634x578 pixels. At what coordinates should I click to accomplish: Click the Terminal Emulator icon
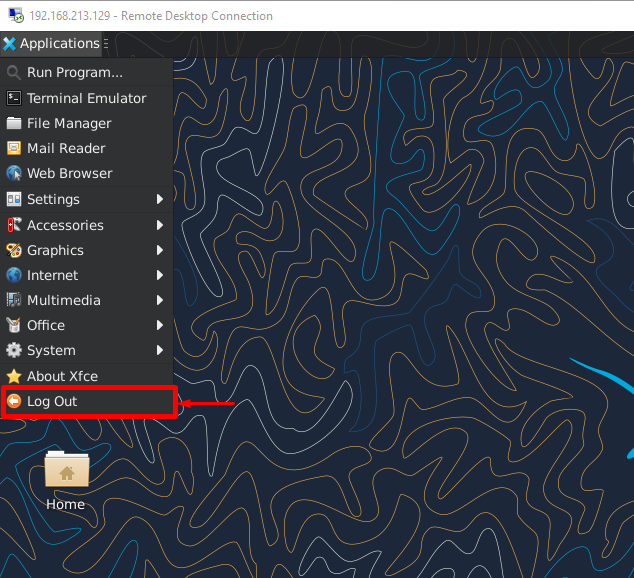pos(14,98)
